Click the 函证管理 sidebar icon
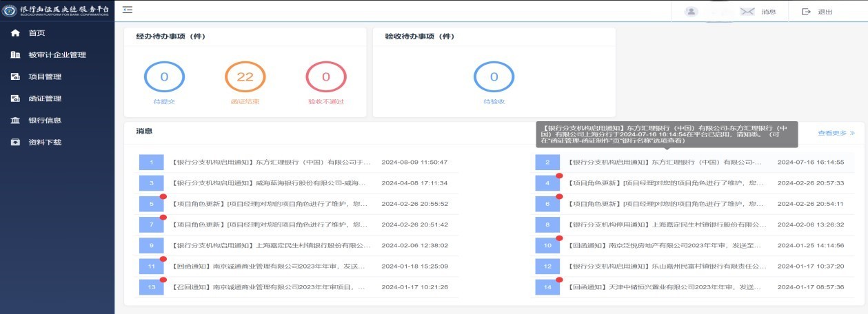Screen dimensions: 868x314 15,98
